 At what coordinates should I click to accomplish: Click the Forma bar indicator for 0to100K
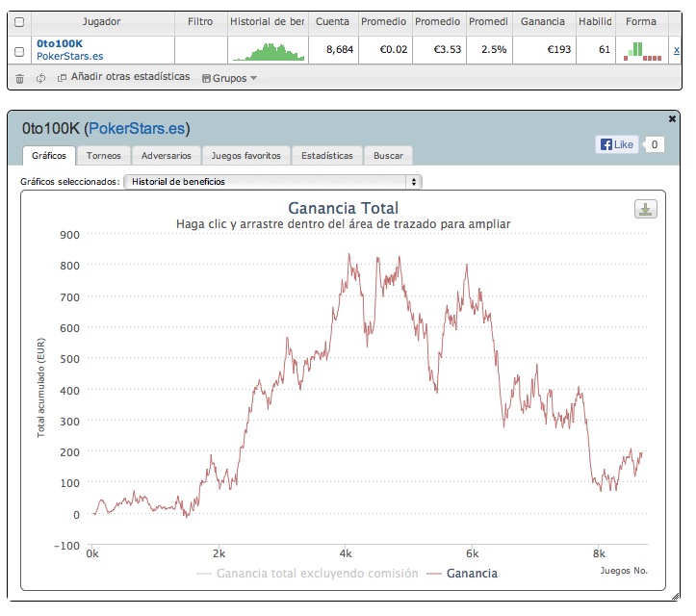coord(642,51)
